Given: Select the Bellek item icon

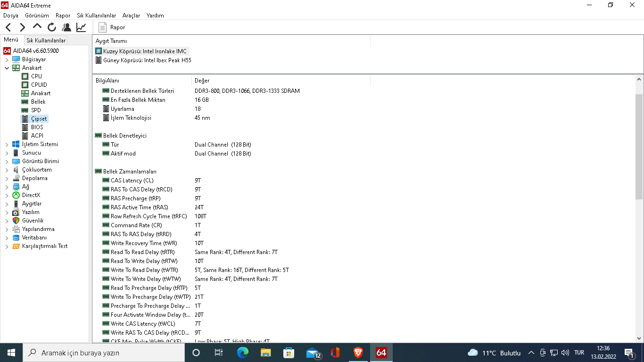Looking at the screenshot, I should (25, 102).
